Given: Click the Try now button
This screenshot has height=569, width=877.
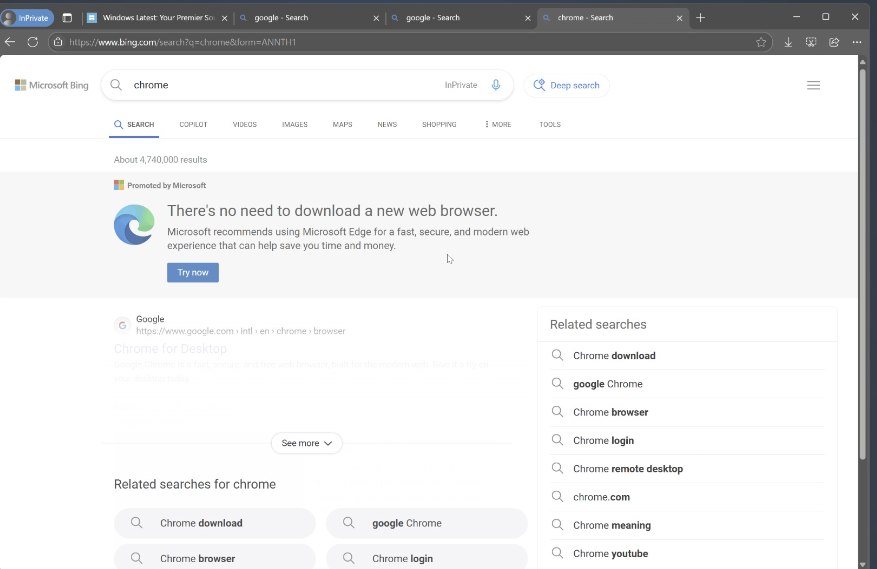Looking at the screenshot, I should (193, 272).
